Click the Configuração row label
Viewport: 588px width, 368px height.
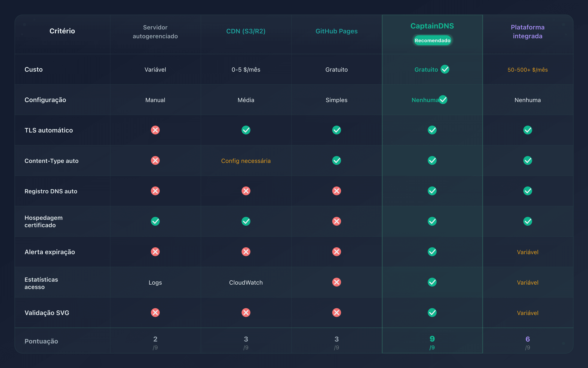[x=45, y=100]
